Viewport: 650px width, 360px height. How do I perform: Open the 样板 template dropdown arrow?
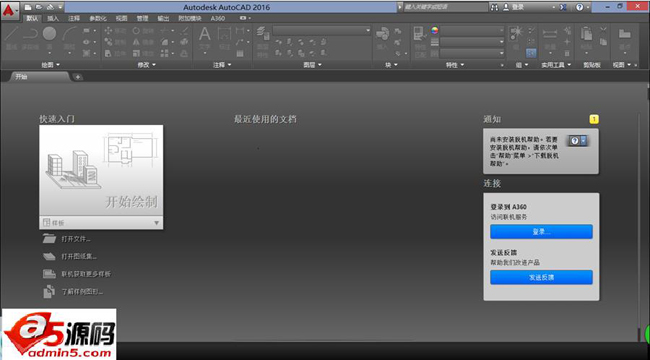156,223
